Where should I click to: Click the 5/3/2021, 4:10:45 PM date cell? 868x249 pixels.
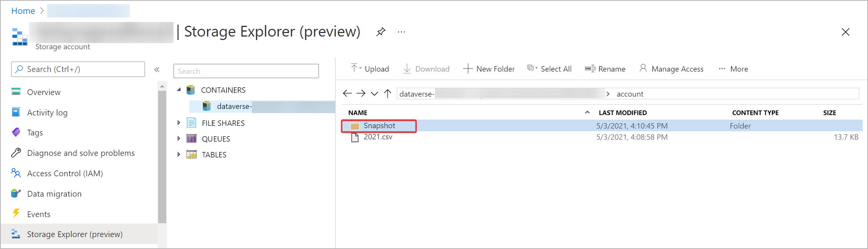coord(632,126)
